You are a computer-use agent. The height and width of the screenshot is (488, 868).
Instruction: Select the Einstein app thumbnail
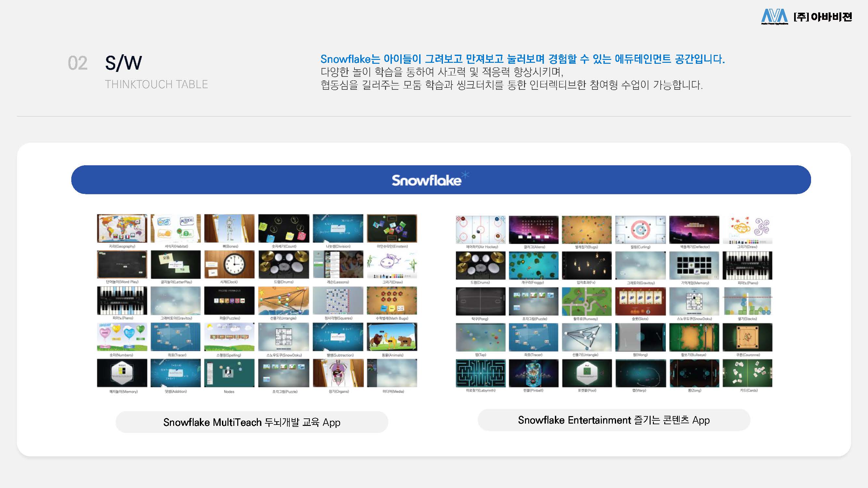click(x=392, y=228)
